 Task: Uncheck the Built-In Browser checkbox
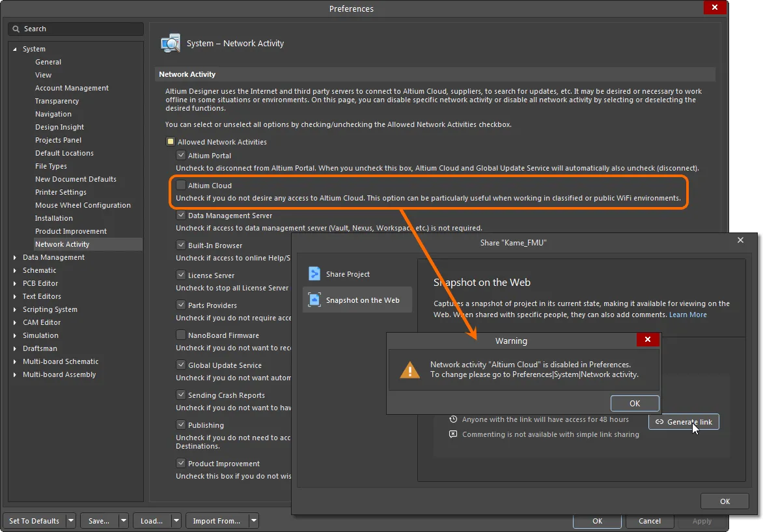[x=181, y=245]
